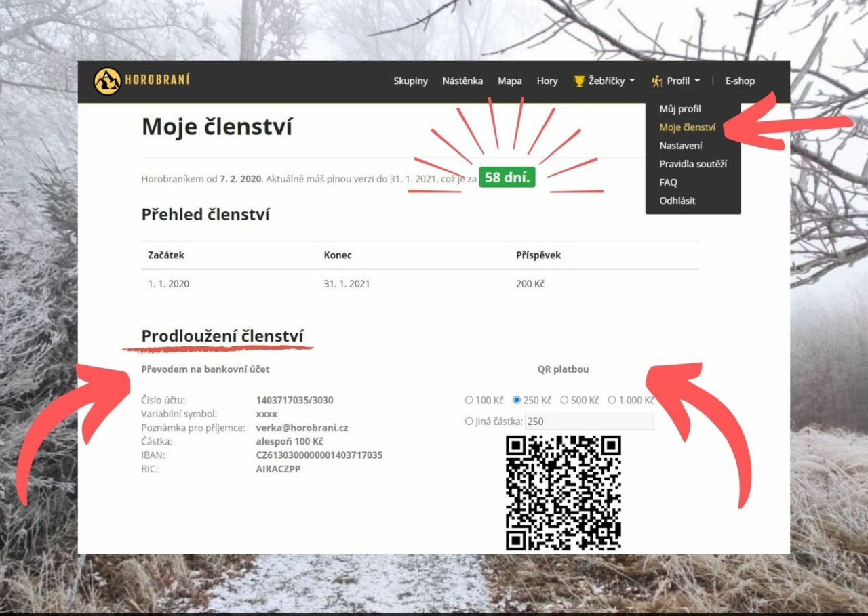The image size is (868, 616).
Task: Click the IBAN value CZ6130300000001403717035
Action: (319, 455)
